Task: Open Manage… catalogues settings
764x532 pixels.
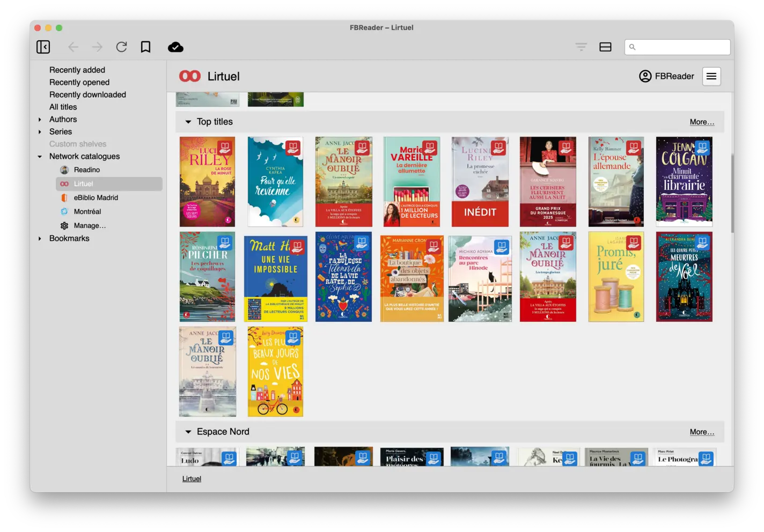Action: (90, 226)
